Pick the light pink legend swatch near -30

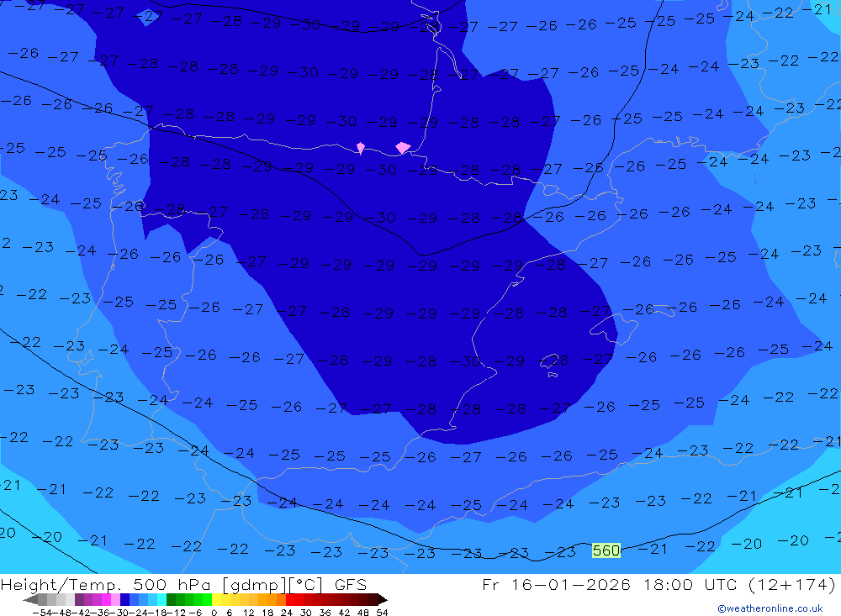(115, 599)
